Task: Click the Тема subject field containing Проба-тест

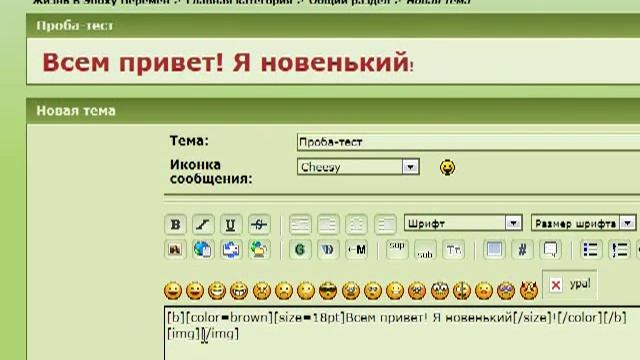Action: point(469,142)
